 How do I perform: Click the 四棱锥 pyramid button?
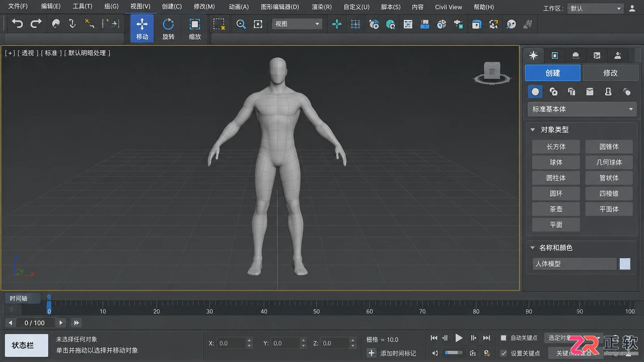tap(609, 194)
